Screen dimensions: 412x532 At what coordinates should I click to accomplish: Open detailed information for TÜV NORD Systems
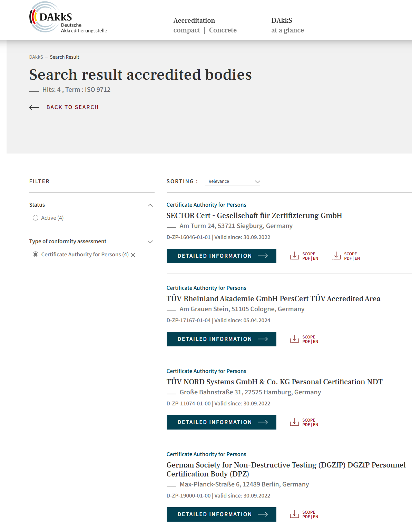point(222,422)
